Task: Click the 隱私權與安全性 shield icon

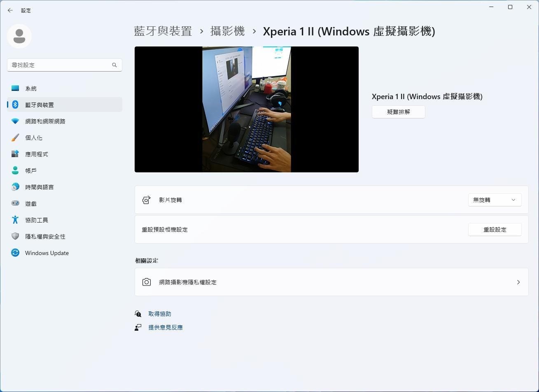Action: click(15, 237)
